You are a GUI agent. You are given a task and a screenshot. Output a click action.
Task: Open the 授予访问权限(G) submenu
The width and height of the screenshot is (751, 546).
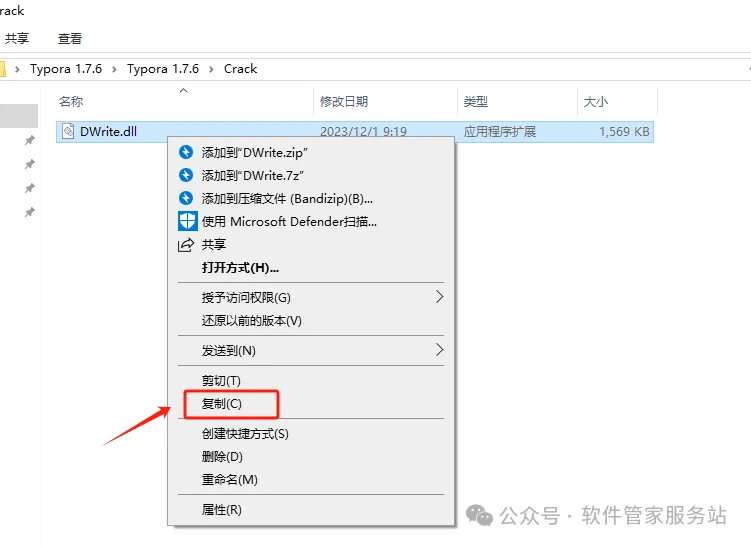311,297
